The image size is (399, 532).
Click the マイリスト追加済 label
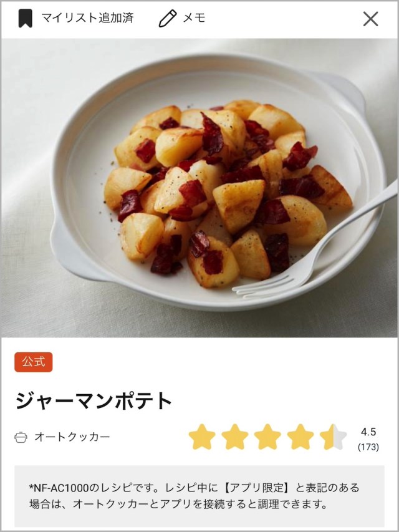click(x=87, y=18)
